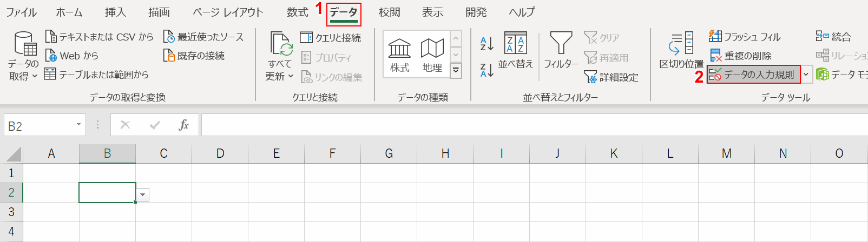Sort ascending A to Z
Viewport: 868px width, 242px height.
point(486,44)
